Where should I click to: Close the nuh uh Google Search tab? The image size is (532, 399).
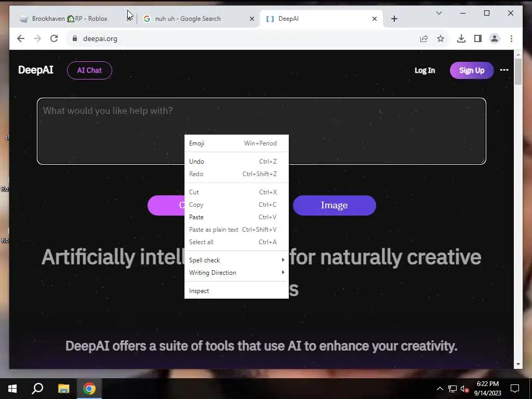click(x=252, y=19)
